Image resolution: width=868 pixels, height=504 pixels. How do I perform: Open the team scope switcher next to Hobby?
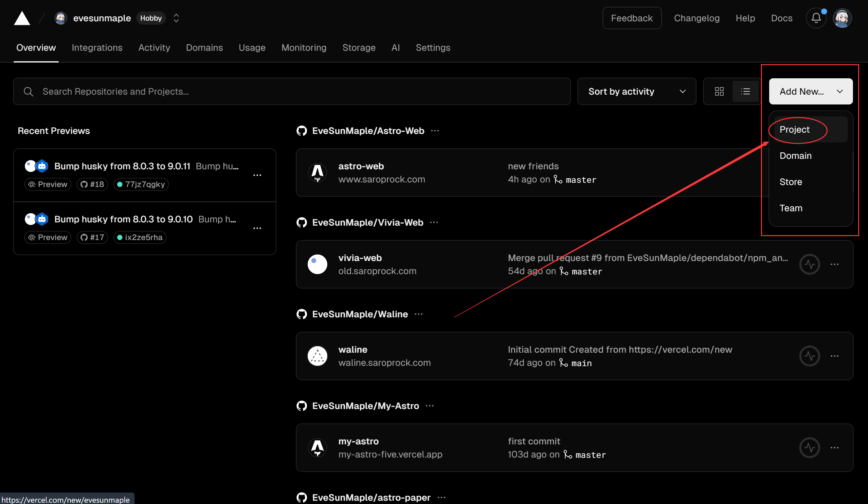point(176,18)
